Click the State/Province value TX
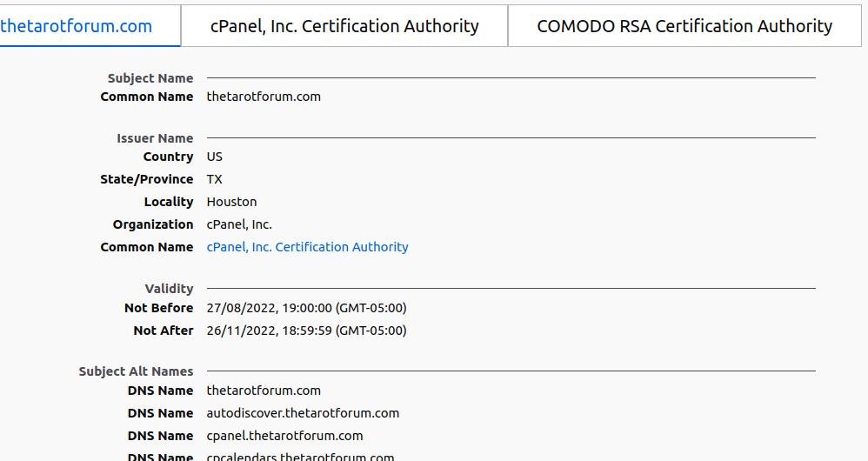Image resolution: width=868 pixels, height=461 pixels. tap(215, 179)
